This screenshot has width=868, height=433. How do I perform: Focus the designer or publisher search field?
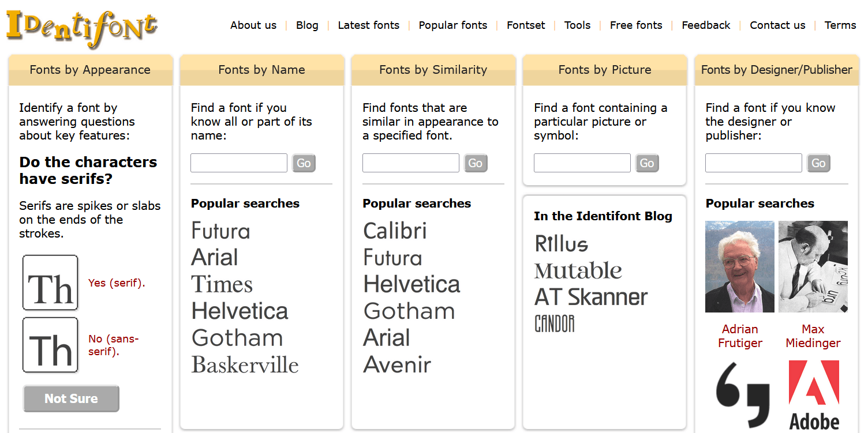[754, 163]
